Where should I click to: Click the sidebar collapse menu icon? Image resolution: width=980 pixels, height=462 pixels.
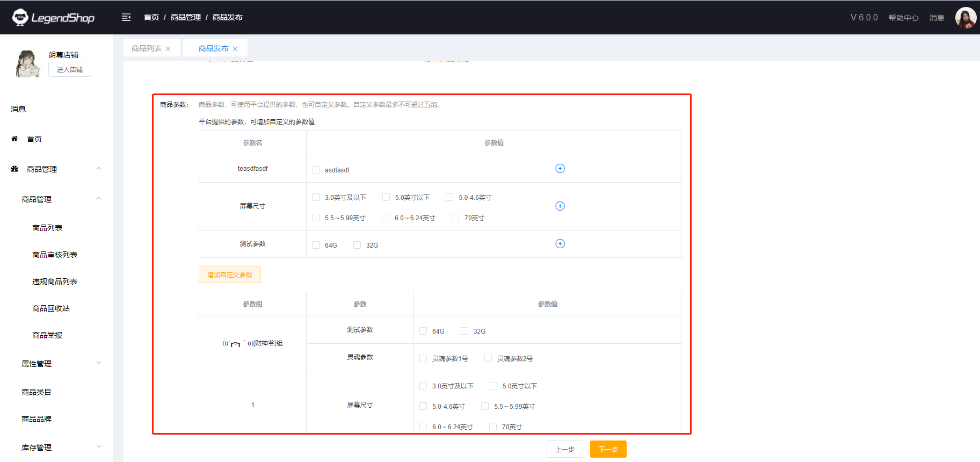pos(126,17)
